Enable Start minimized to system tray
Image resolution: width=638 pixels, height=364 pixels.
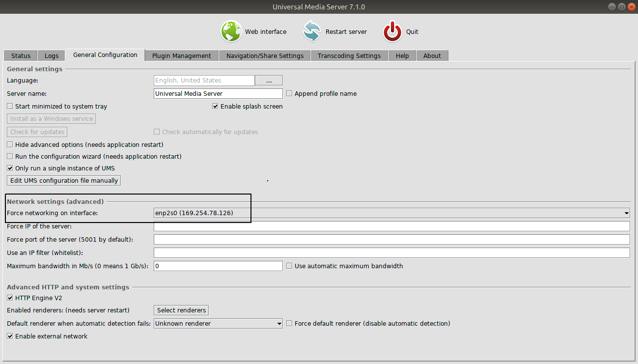coord(10,106)
